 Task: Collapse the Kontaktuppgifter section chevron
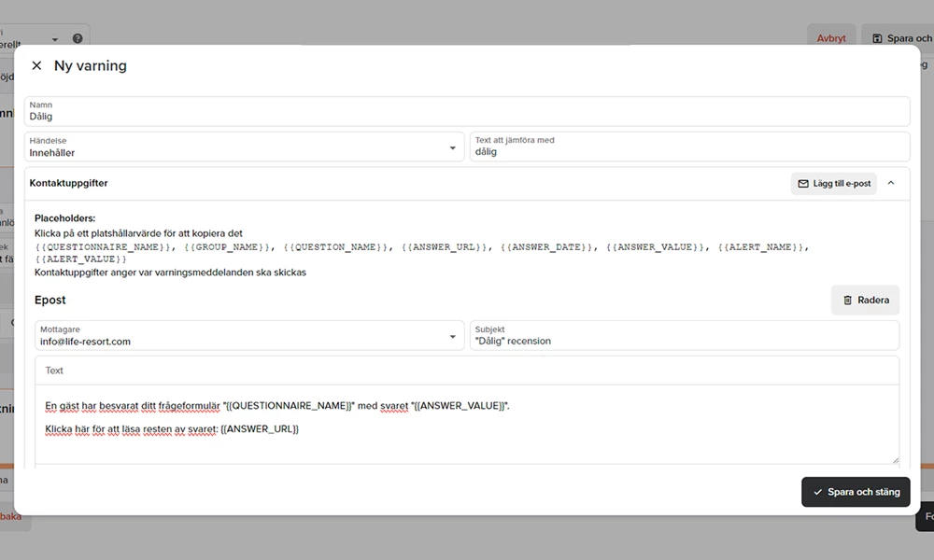coord(891,183)
